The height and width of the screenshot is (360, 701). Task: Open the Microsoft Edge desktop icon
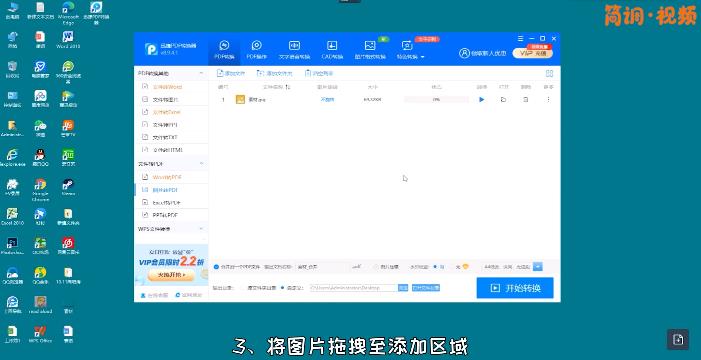pyautogui.click(x=68, y=13)
